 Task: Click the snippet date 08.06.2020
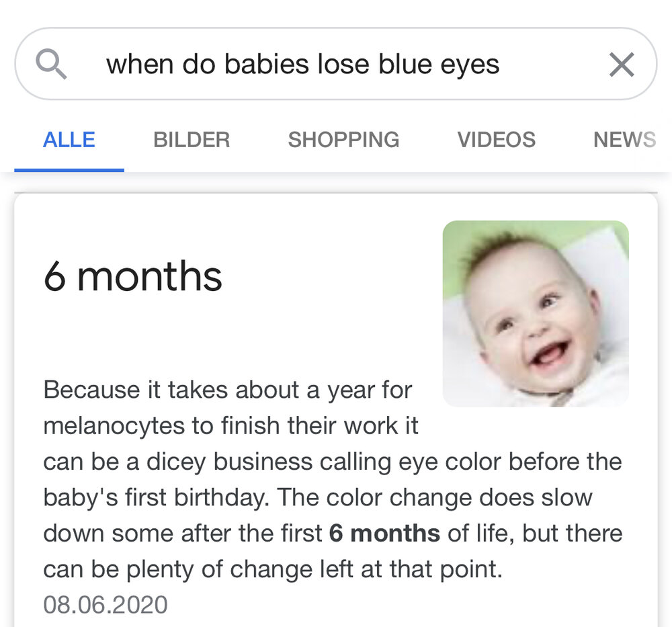106,605
